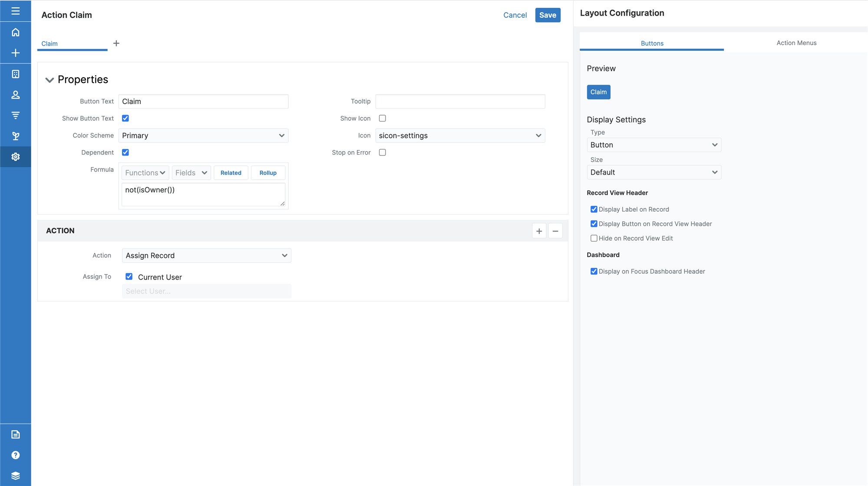Click the Save button
This screenshot has height=486, width=868.
click(548, 15)
